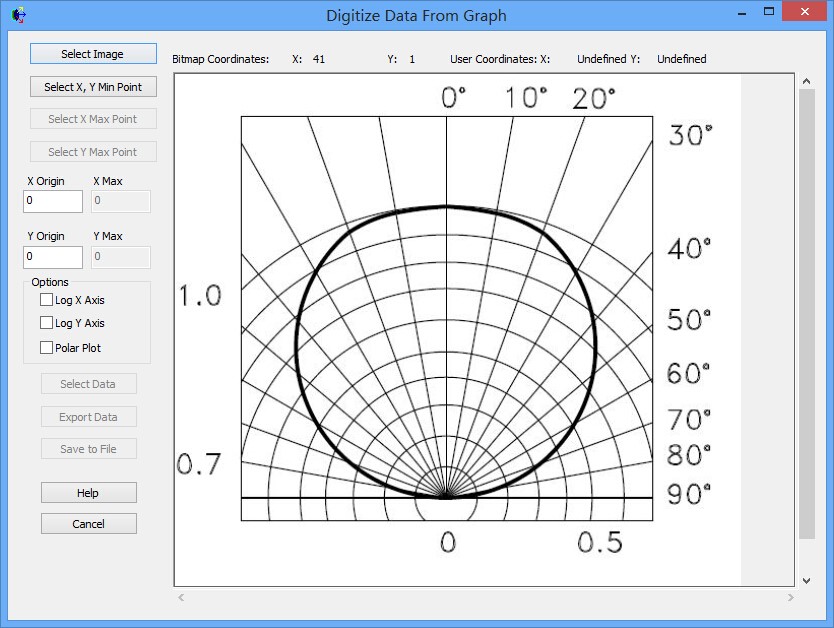Viewport: 834px width, 628px height.
Task: Click the User Coordinates: X label
Action: (500, 59)
